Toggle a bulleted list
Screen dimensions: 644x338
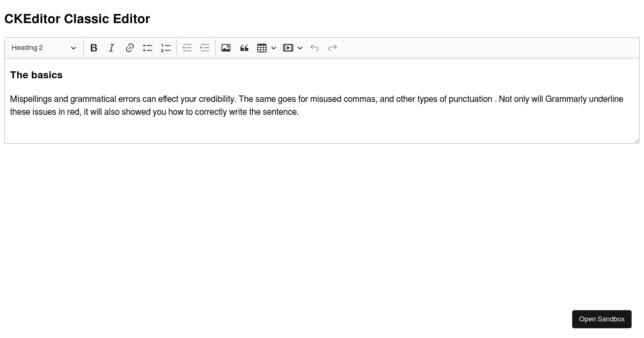pyautogui.click(x=148, y=48)
